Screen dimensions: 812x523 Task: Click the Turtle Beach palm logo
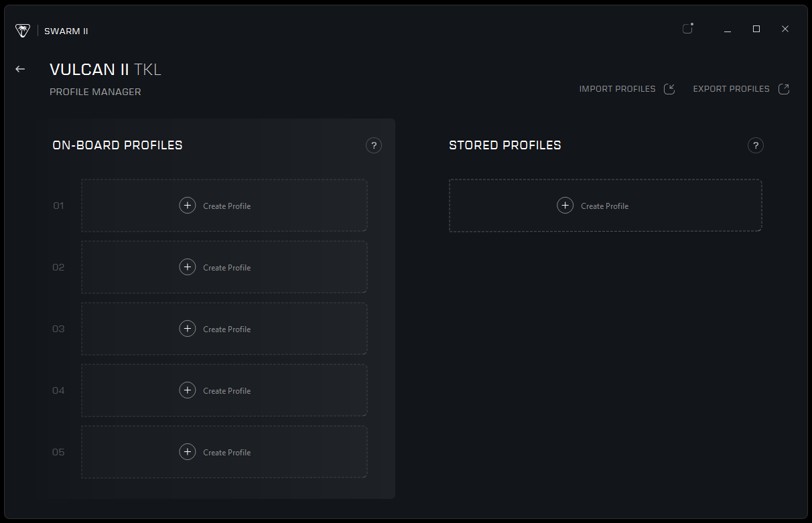pos(23,31)
